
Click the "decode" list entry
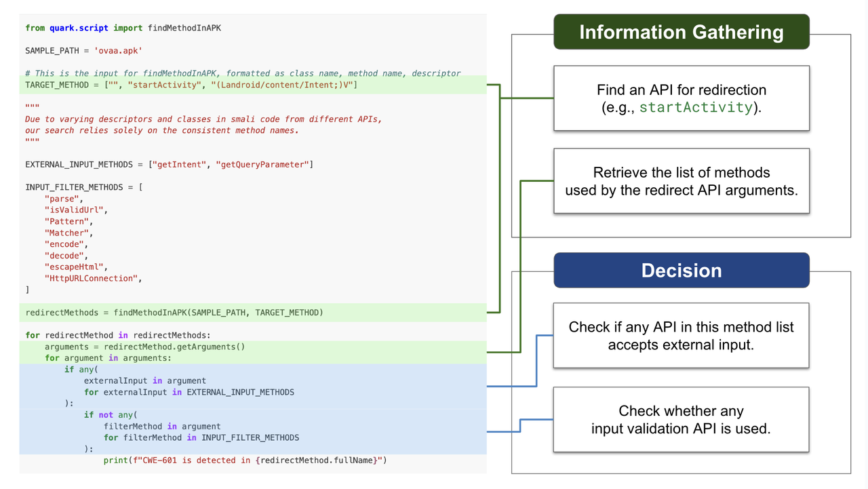coord(66,256)
